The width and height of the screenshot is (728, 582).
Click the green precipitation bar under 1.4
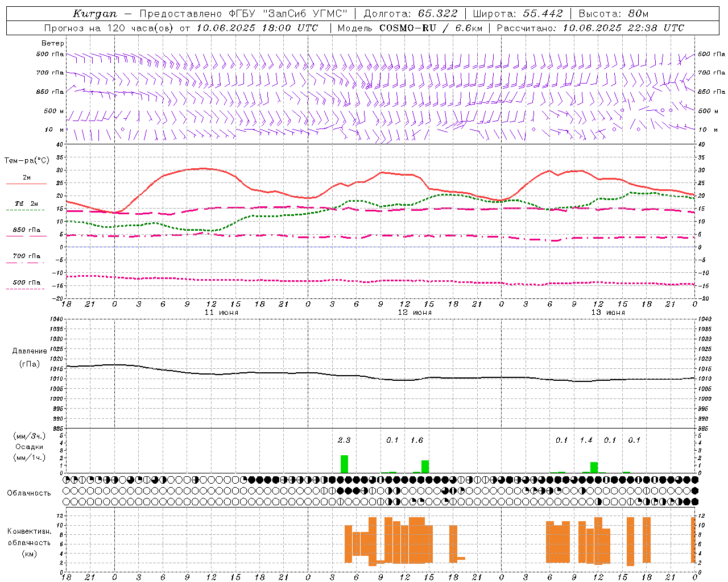pyautogui.click(x=594, y=467)
